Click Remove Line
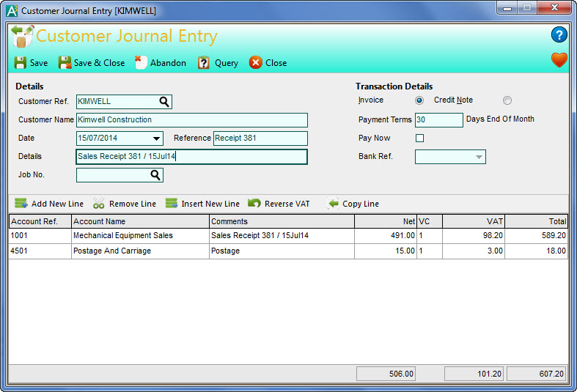Screen dimensions: 577x392 [125, 204]
